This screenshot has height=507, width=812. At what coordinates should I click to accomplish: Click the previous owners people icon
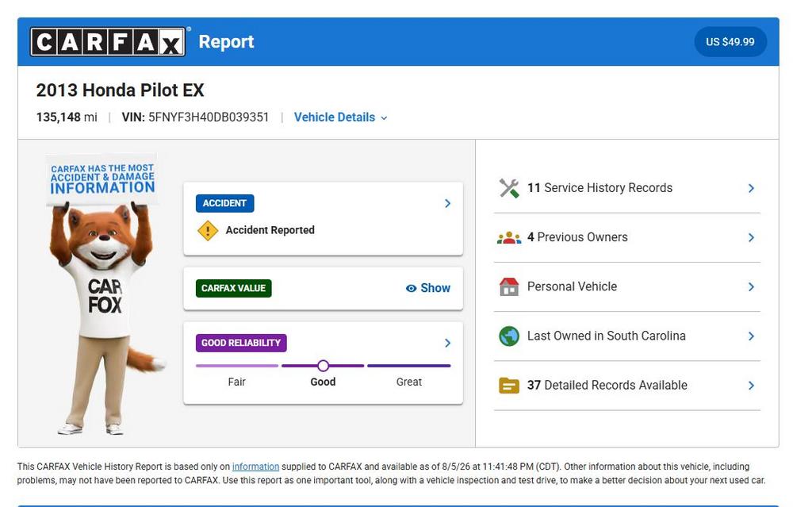point(509,237)
